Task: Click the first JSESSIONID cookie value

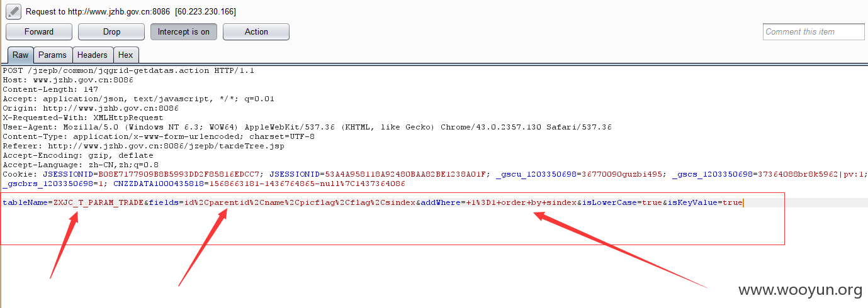Action: coord(179,174)
